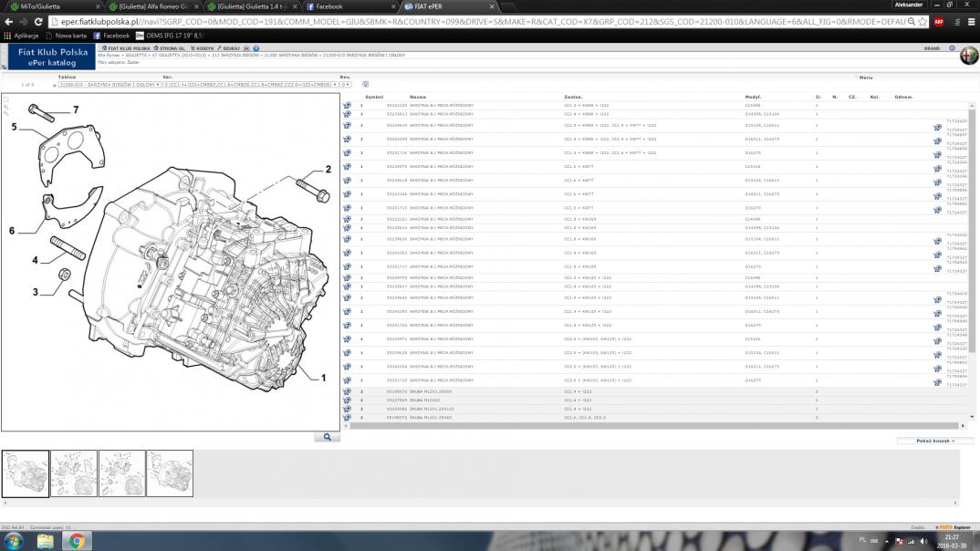Click the 212 SKRZYNIA BIEGÓW breadcrumb
980x551 pixels.
[x=235, y=56]
